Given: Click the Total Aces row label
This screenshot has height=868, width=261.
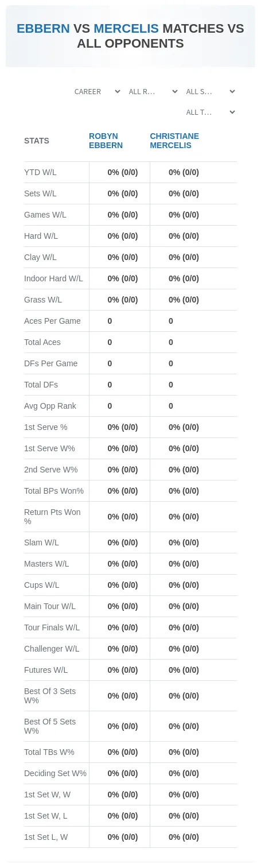Looking at the screenshot, I should click(42, 342).
